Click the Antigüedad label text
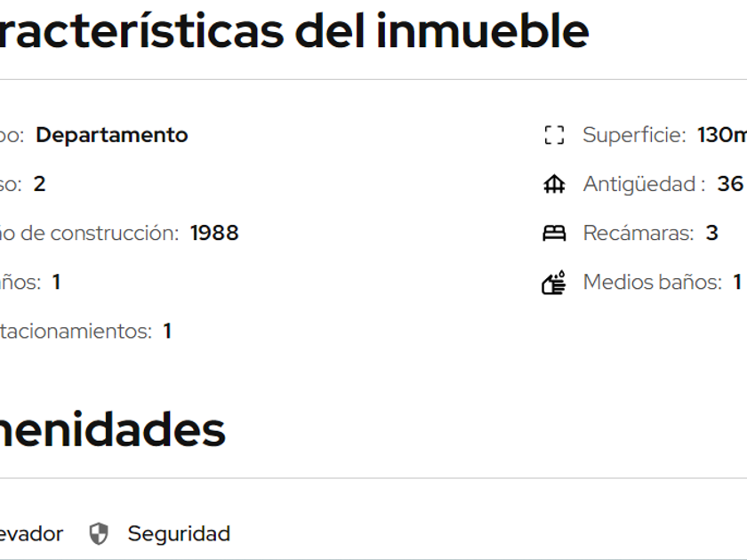The height and width of the screenshot is (560, 747). click(x=644, y=184)
